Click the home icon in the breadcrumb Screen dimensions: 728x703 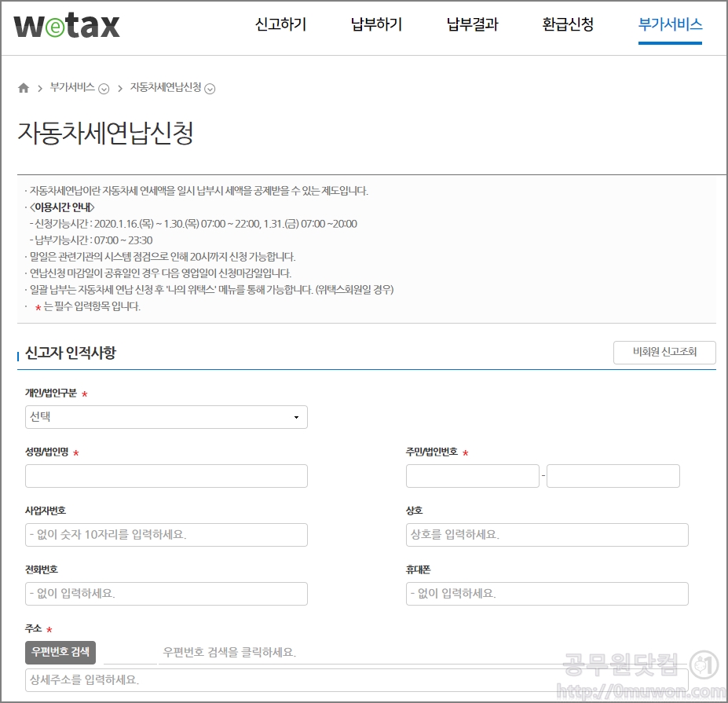[23, 88]
